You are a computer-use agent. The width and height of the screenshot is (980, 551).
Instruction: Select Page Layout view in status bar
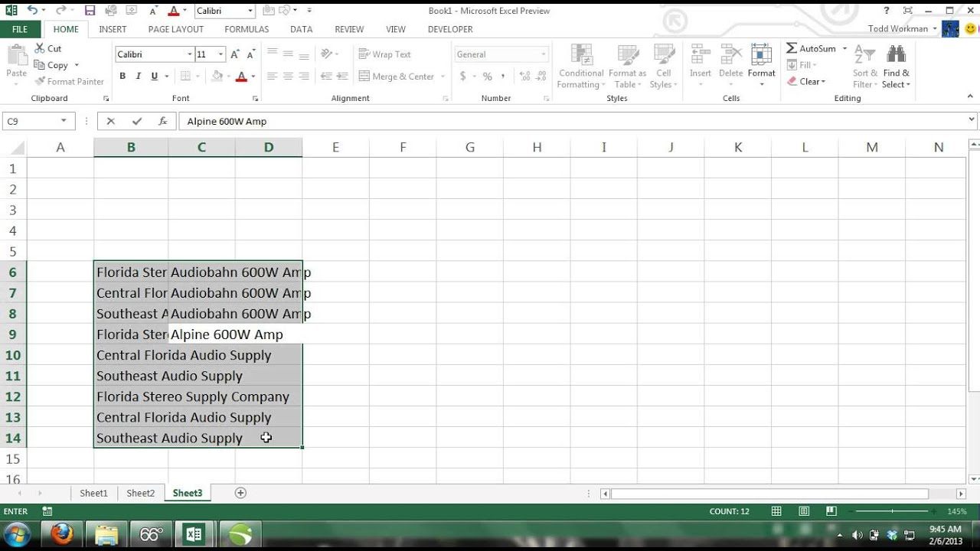point(804,511)
